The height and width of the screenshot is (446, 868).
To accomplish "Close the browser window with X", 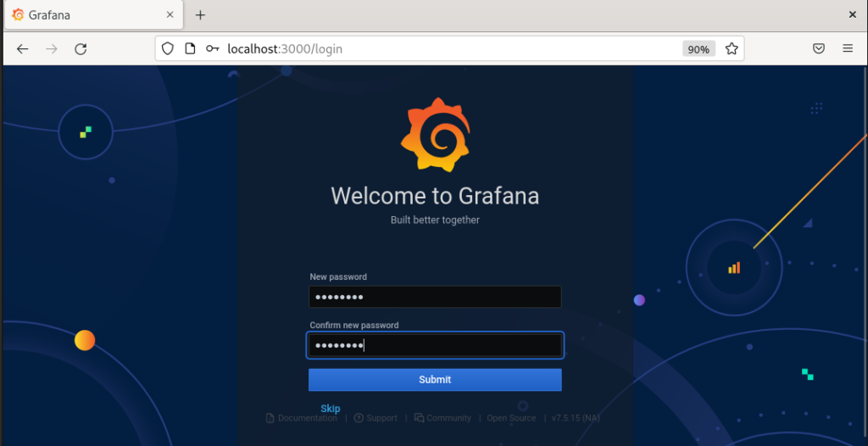I will (853, 15).
